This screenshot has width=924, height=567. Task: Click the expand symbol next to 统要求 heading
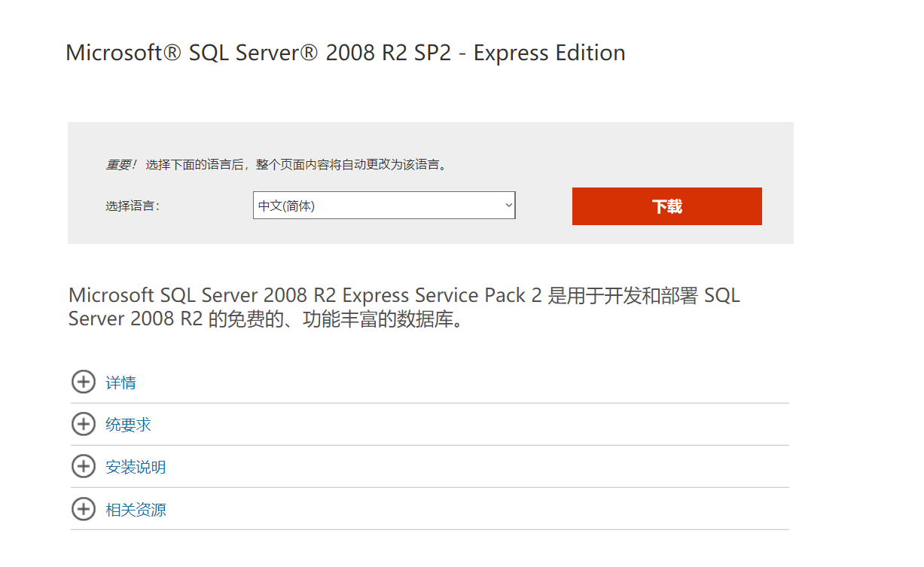[x=84, y=424]
